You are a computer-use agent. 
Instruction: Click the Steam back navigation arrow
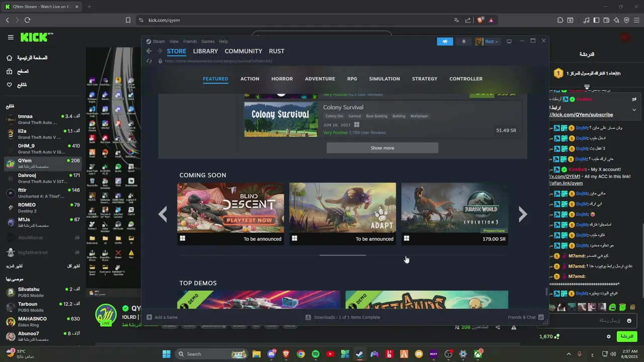tap(149, 51)
